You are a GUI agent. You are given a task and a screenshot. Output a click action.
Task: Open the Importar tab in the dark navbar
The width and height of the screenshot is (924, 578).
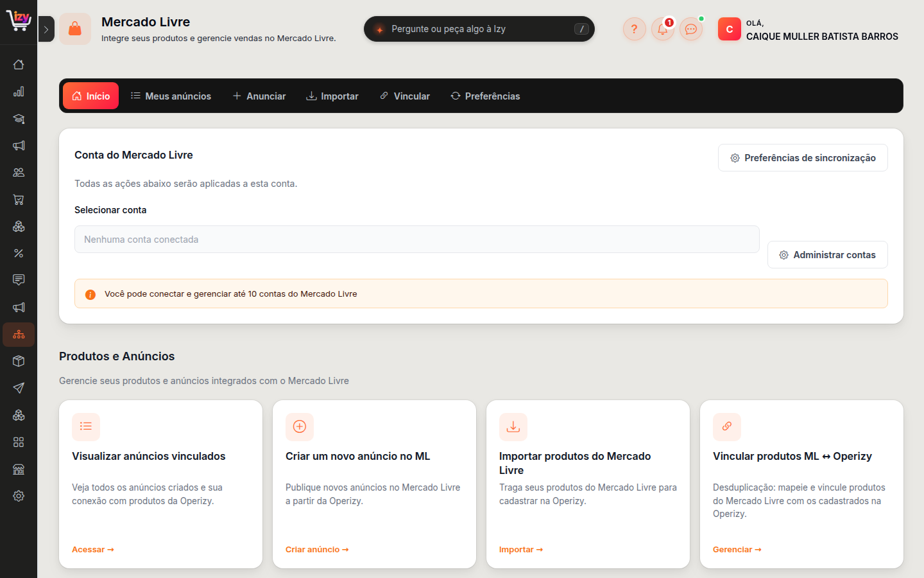(x=332, y=96)
